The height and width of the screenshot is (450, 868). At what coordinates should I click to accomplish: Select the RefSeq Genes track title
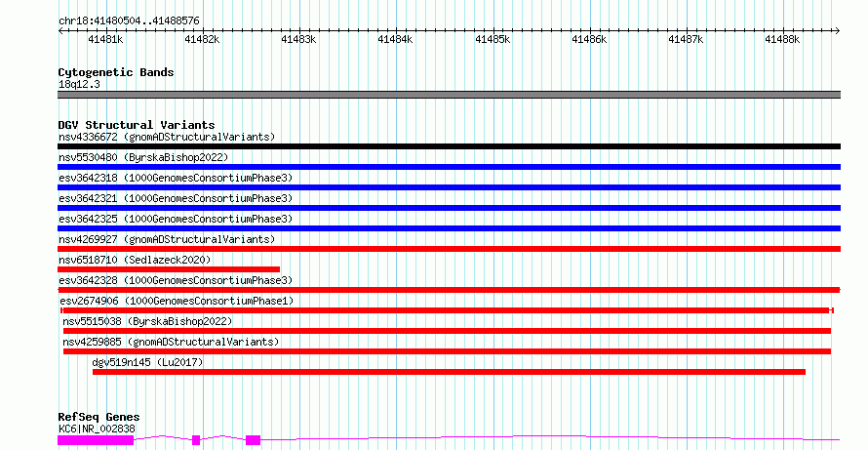tap(99, 418)
